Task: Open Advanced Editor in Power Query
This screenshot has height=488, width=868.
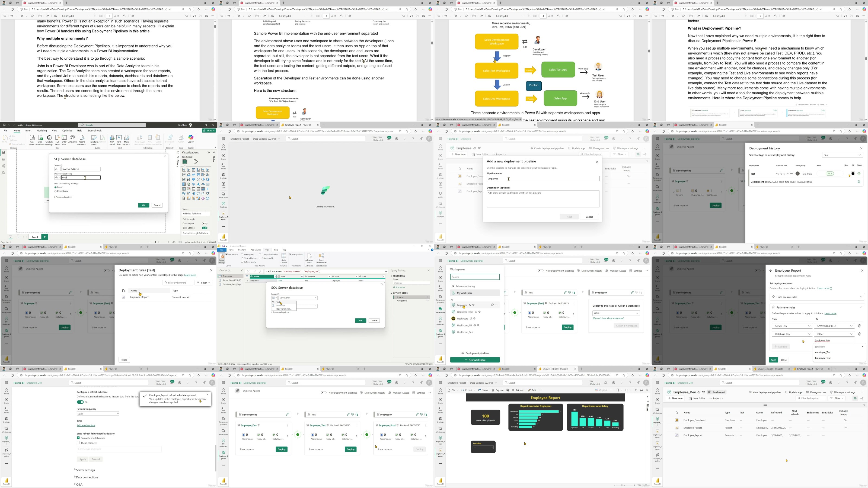Action: click(309, 258)
